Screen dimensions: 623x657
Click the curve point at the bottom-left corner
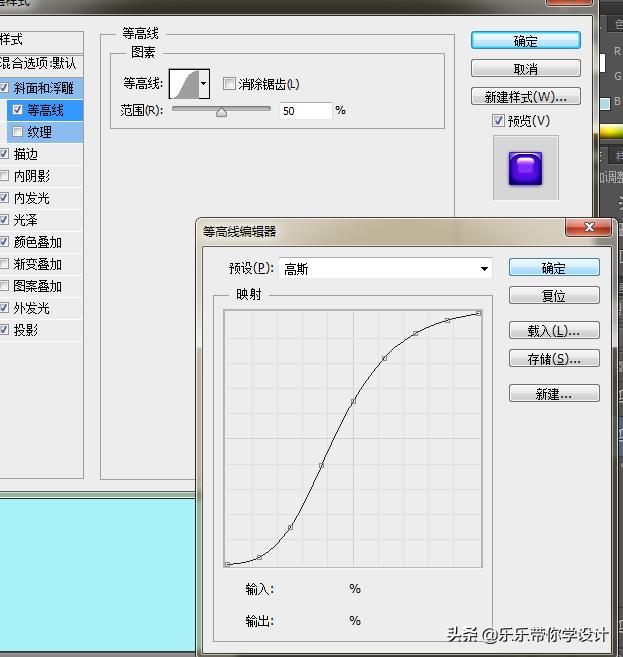point(227,564)
